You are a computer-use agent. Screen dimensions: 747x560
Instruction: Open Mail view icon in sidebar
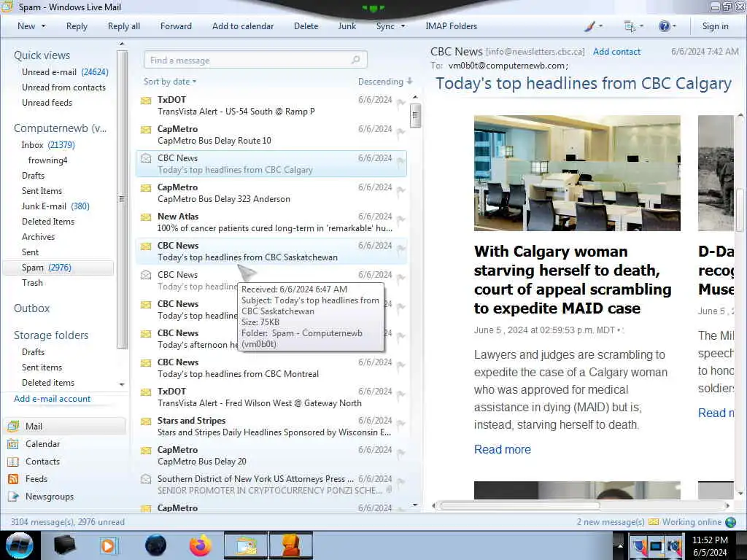click(13, 426)
